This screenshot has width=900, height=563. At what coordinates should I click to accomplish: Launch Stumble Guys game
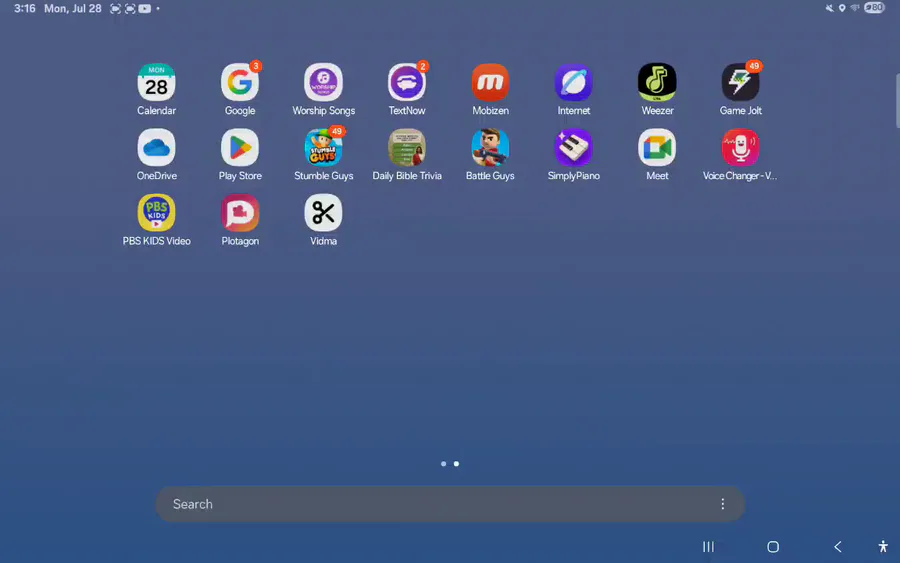coord(323,147)
